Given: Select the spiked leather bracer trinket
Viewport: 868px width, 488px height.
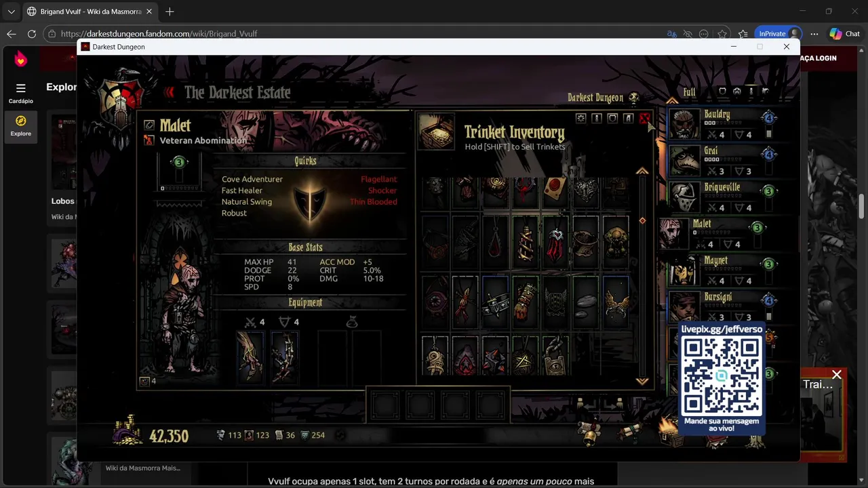Looking at the screenshot, I should pyautogui.click(x=496, y=302).
